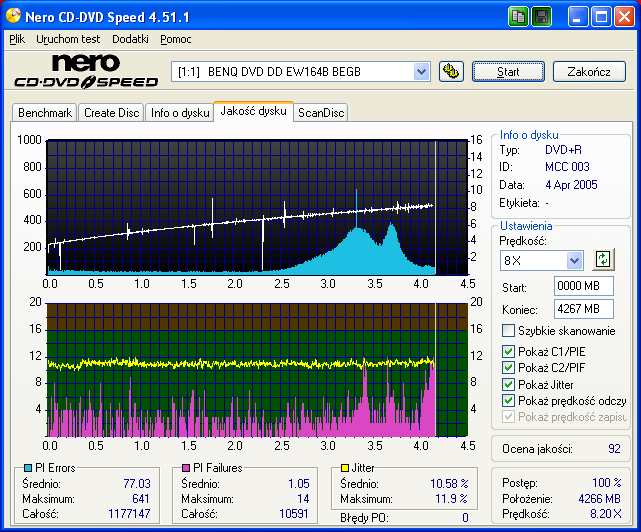Toggle Szybkie skanowanie checkbox
This screenshot has width=641, height=532.
coord(508,330)
